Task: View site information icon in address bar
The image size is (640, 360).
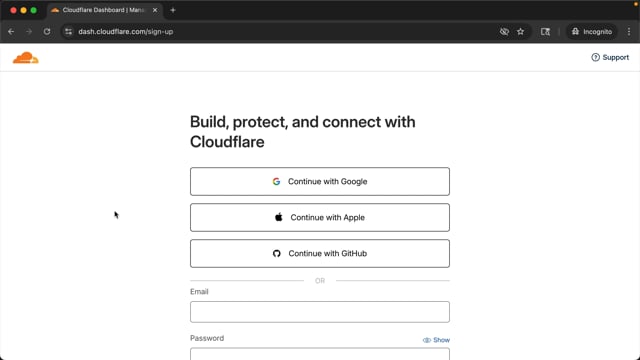Action: pos(69,31)
